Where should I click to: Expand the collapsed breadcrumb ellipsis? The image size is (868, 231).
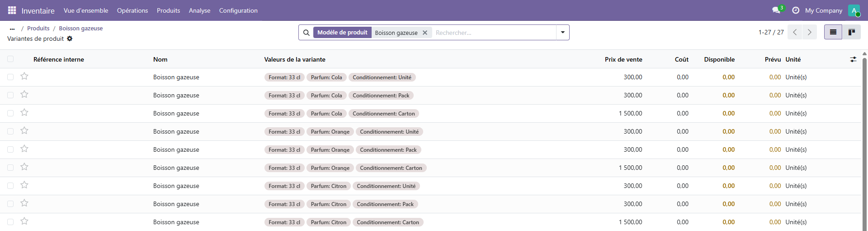coord(12,29)
